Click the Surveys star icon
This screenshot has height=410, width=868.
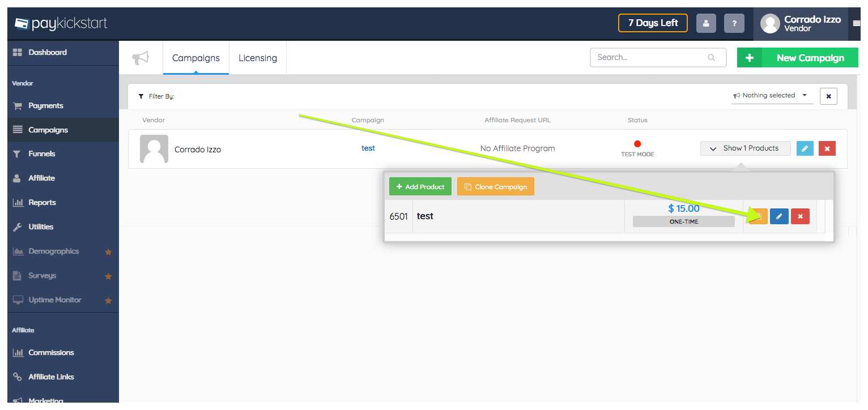pos(108,276)
